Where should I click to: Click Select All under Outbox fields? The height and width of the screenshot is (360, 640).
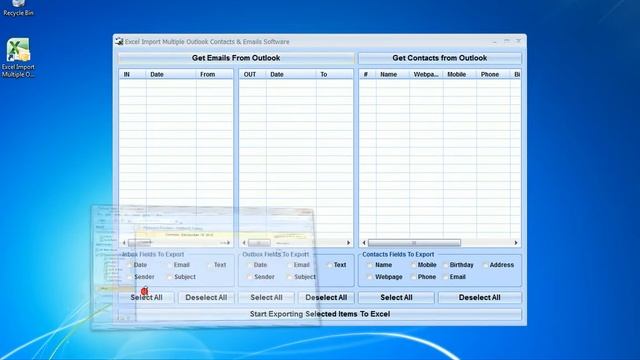266,298
